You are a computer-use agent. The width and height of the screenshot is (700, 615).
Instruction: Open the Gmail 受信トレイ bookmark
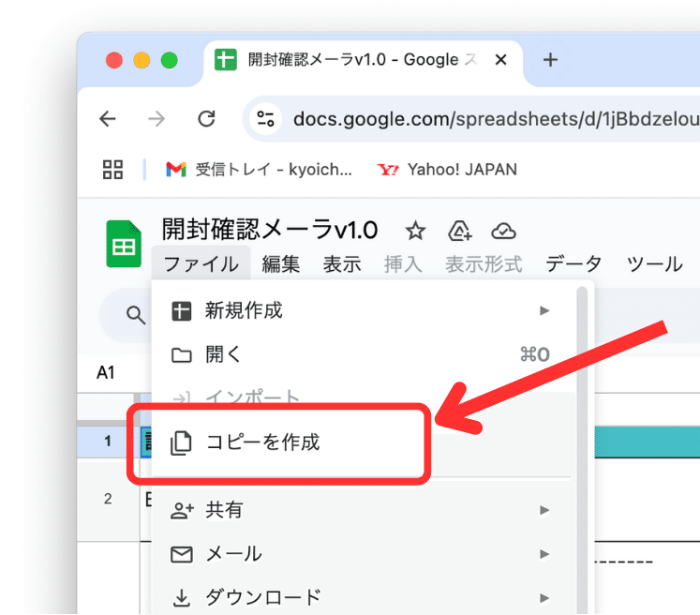[x=259, y=170]
